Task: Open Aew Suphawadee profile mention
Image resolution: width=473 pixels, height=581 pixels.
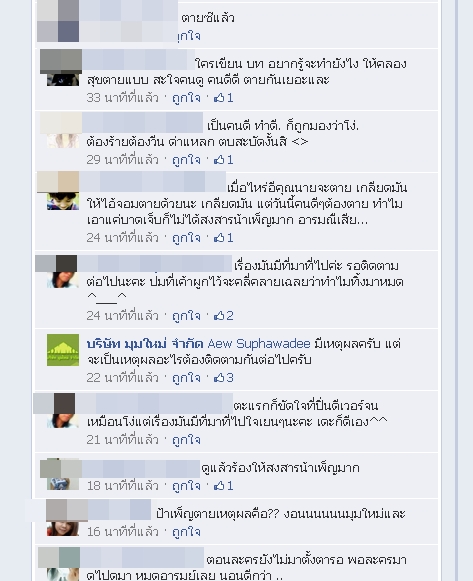Action: coord(259,344)
